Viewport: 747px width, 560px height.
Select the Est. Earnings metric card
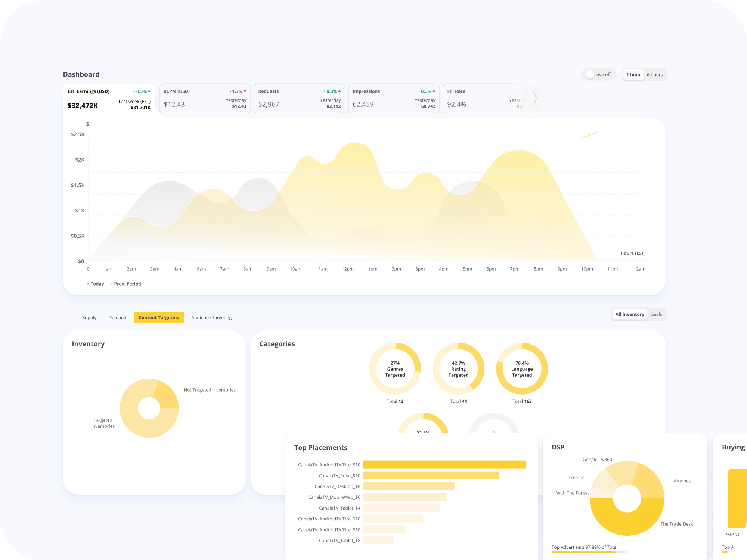click(109, 99)
